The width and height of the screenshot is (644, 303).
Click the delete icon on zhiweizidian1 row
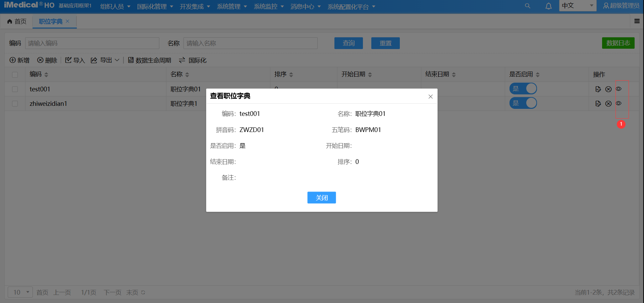point(608,103)
